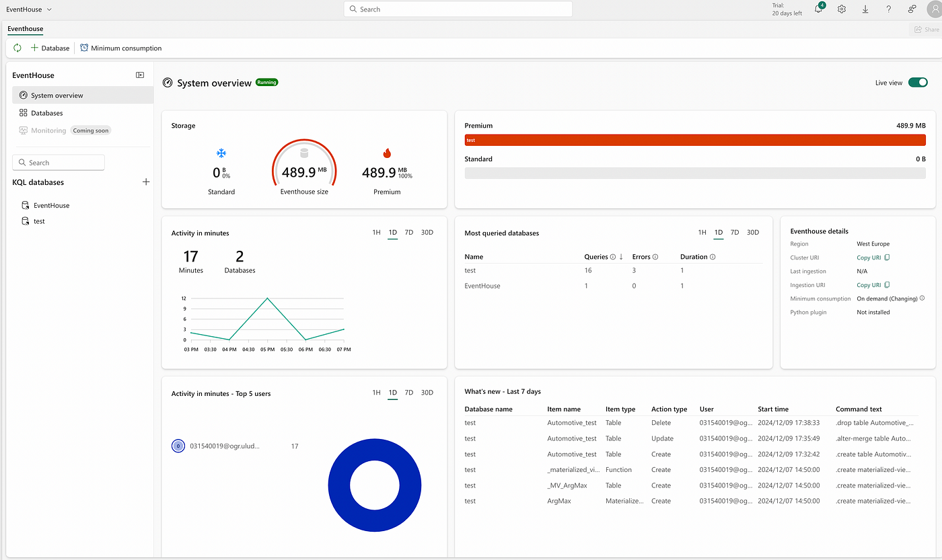Set Activity in minutes range to 30D
942x560 pixels.
tap(427, 233)
